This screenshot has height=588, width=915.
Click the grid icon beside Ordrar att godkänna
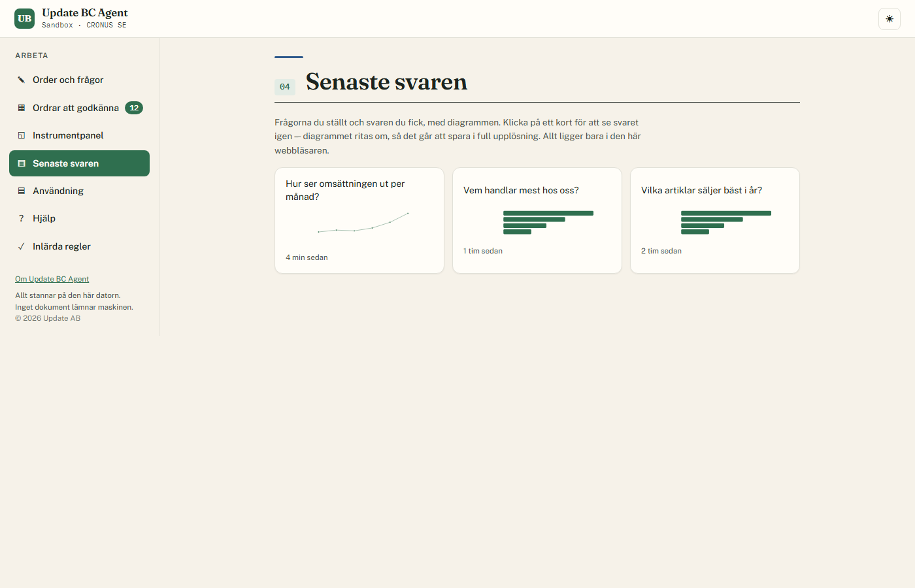[22, 108]
